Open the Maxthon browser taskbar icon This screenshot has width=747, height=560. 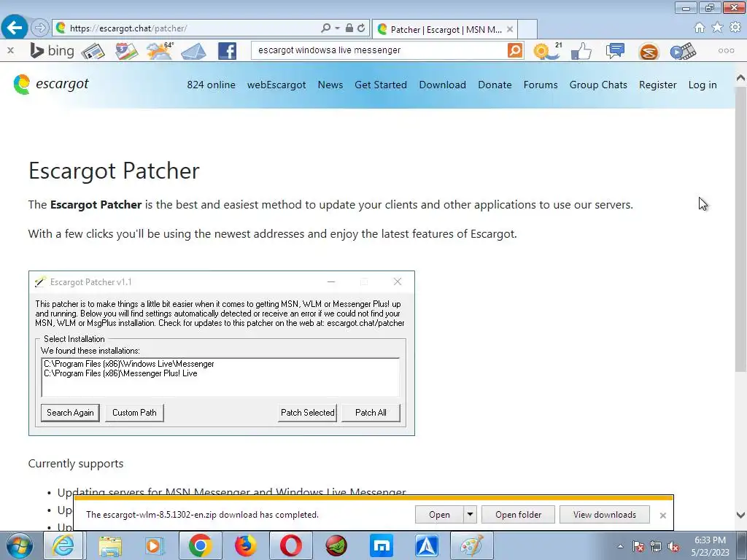point(381,545)
